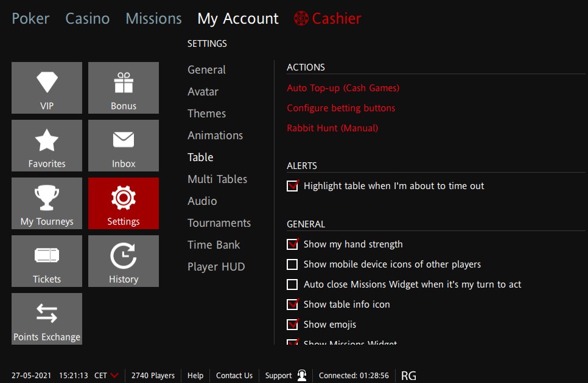Open Avatar settings section

click(x=203, y=91)
